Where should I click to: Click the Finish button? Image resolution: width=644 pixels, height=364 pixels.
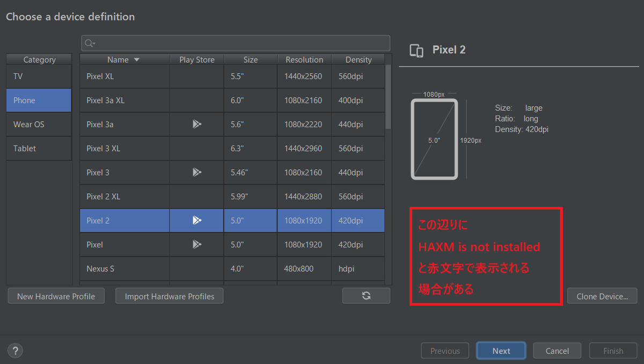[613, 351]
